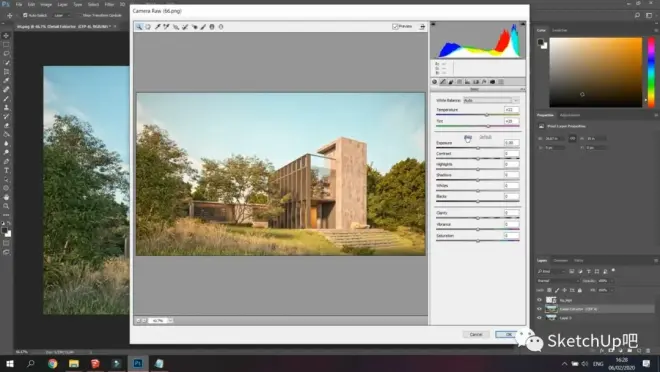
Task: Select the Type tool in Photoshop toolbar
Action: coord(6,170)
